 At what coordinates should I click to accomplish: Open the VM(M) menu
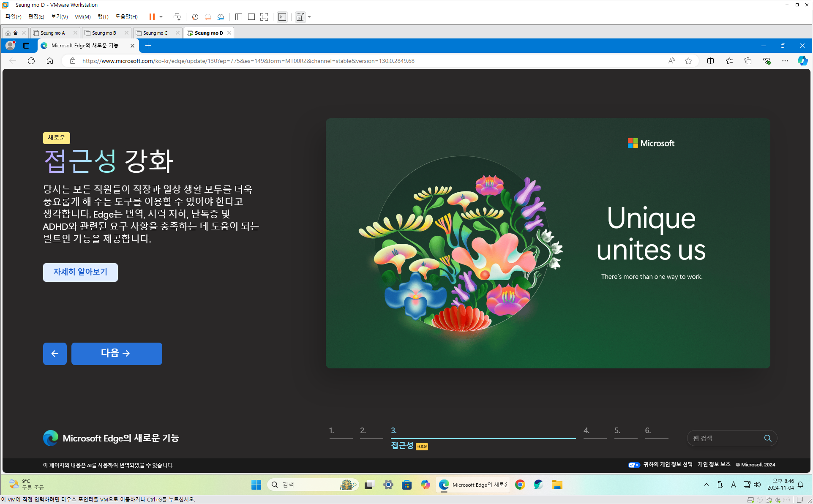pos(82,17)
